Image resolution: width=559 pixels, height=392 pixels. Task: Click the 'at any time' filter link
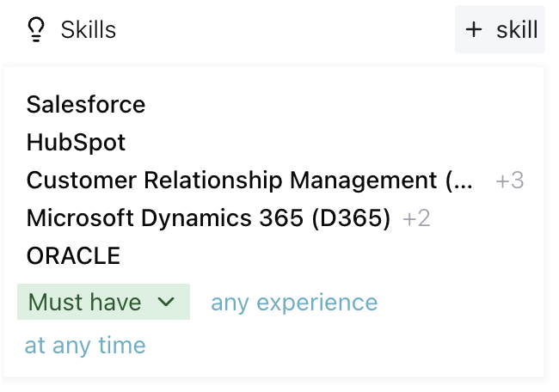[x=85, y=346]
